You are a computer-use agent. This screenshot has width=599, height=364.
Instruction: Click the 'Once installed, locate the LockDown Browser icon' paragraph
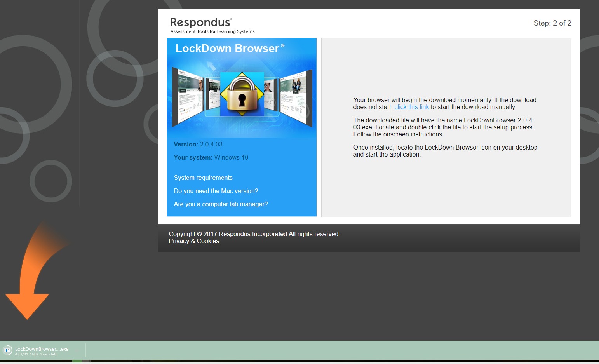coord(445,151)
